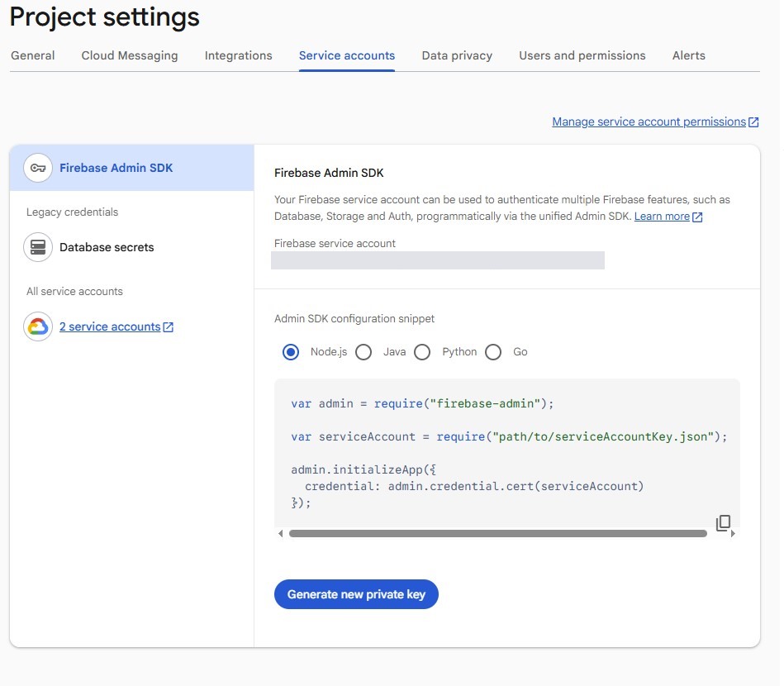Switch to the Alerts tab
The width and height of the screenshot is (784, 686).
click(x=688, y=55)
